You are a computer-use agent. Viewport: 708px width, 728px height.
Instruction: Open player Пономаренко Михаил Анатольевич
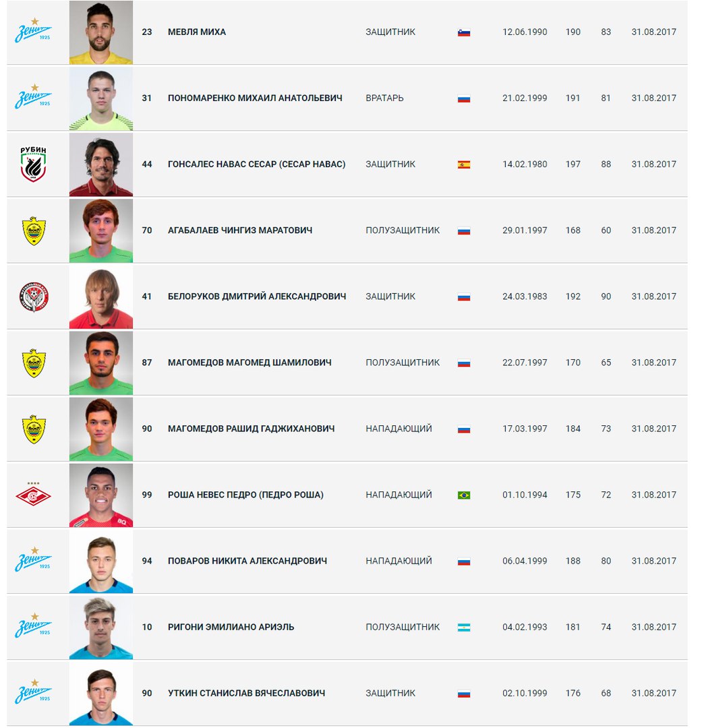click(255, 98)
